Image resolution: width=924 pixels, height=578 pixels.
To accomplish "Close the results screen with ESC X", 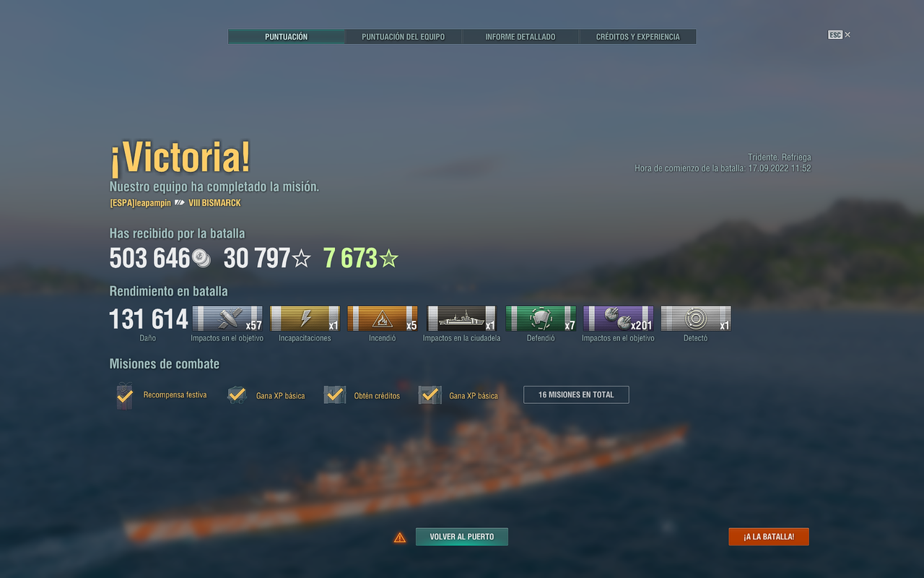I will coord(840,35).
